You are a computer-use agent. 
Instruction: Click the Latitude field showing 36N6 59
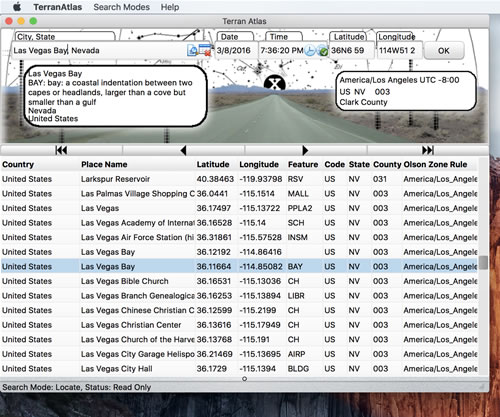pyautogui.click(x=352, y=51)
